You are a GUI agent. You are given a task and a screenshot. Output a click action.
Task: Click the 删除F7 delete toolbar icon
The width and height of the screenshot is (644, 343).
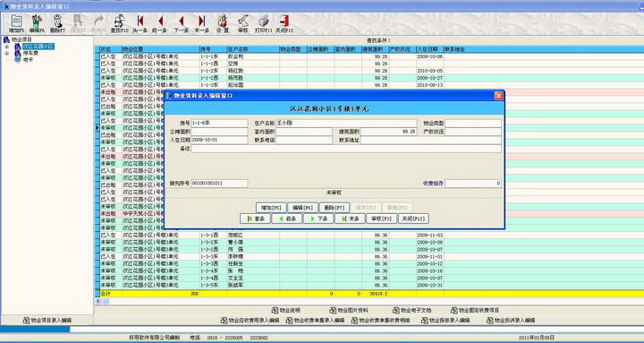(x=57, y=23)
